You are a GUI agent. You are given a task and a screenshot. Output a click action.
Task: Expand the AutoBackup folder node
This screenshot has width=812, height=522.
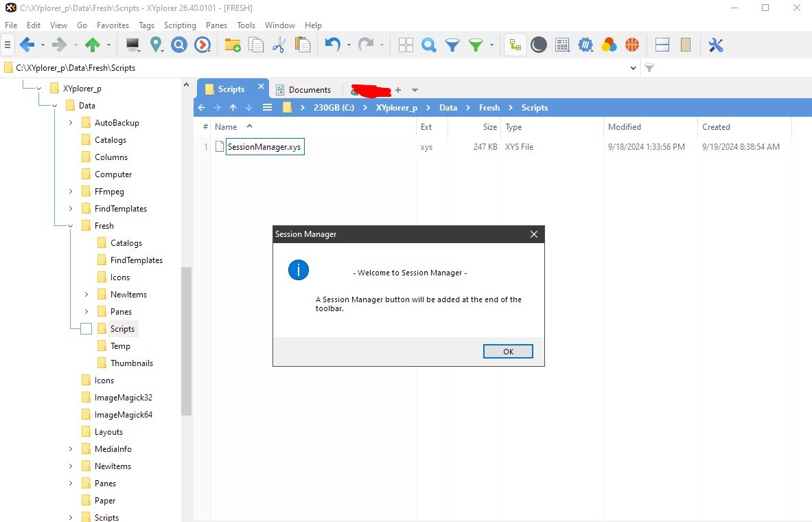(71, 123)
